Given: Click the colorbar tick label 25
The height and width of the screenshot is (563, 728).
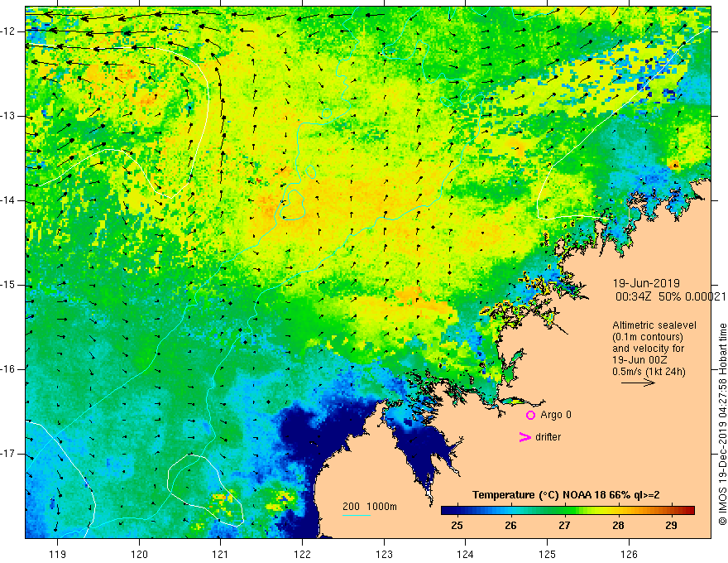Looking at the screenshot, I should pos(457,526).
